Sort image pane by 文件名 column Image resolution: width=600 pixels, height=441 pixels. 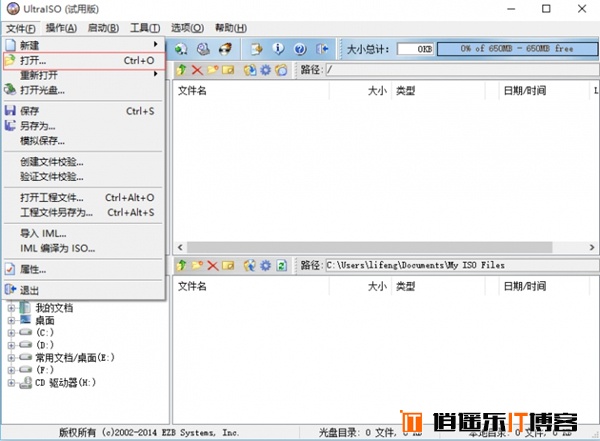click(x=252, y=91)
